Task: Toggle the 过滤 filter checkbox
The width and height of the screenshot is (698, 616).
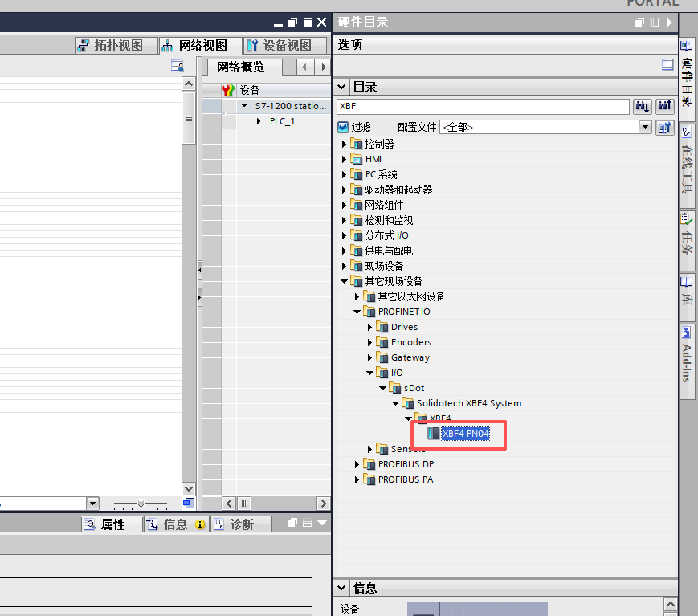Action: [343, 127]
